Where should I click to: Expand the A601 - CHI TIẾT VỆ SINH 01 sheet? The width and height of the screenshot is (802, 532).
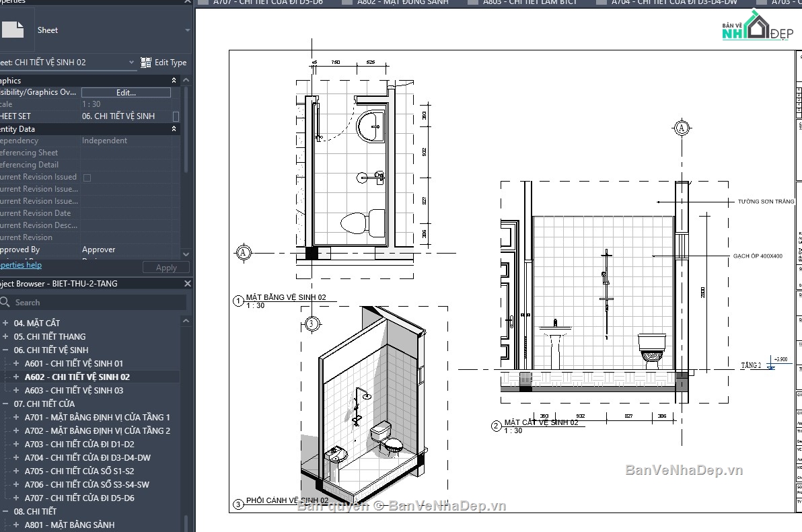tap(16, 363)
